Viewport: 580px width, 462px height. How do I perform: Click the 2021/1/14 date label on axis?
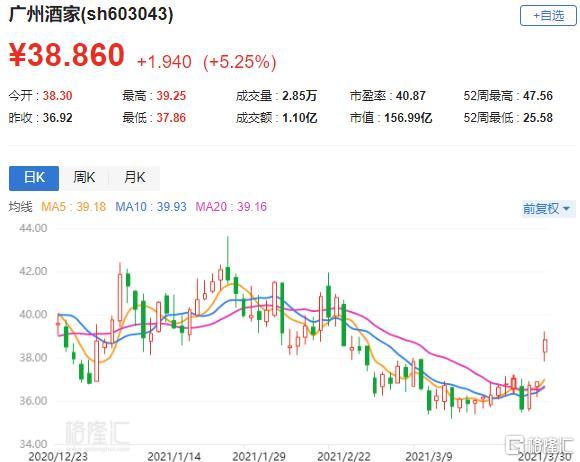pyautogui.click(x=174, y=456)
